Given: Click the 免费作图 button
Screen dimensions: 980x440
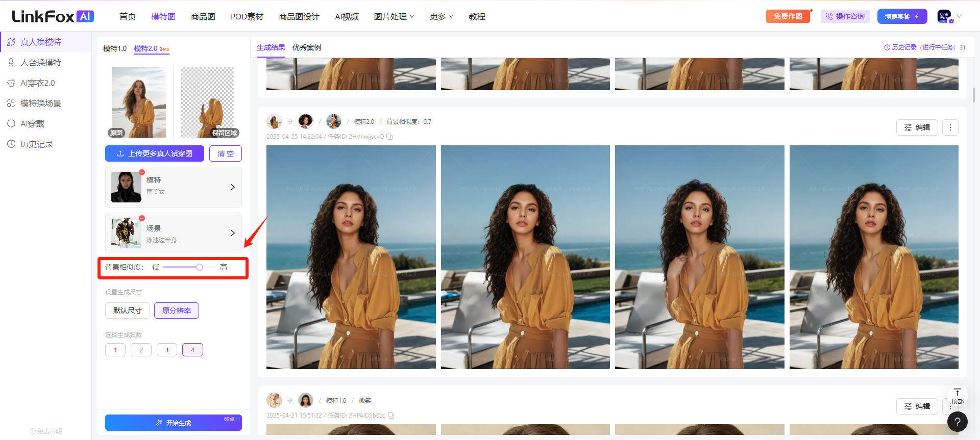Looking at the screenshot, I should pos(788,16).
